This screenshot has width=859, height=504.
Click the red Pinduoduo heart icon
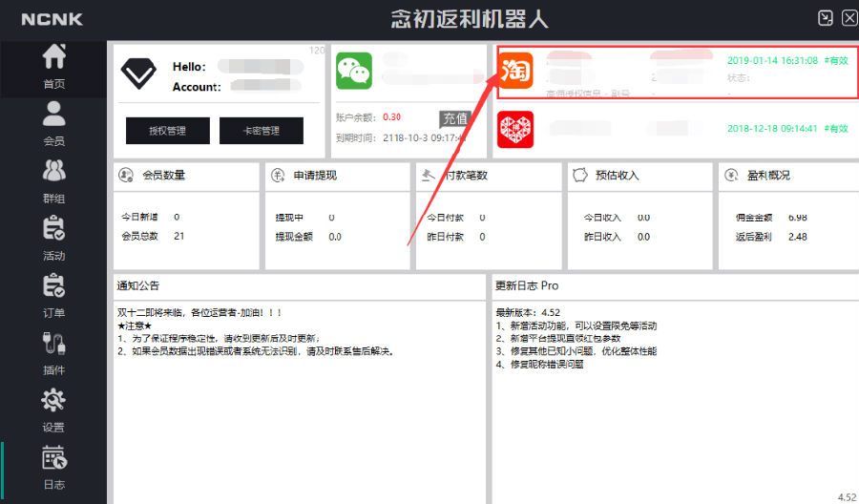point(515,130)
